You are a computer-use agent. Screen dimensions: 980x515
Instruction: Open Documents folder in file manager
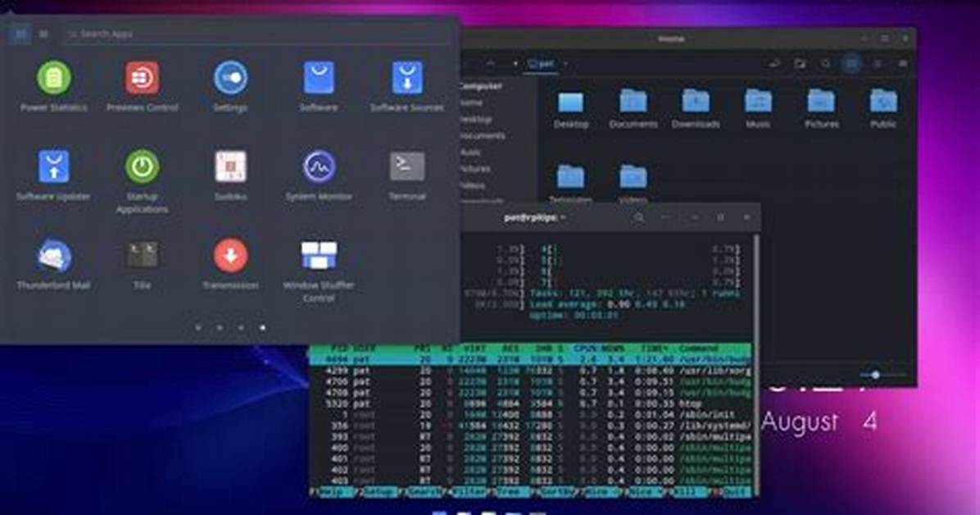point(633,107)
